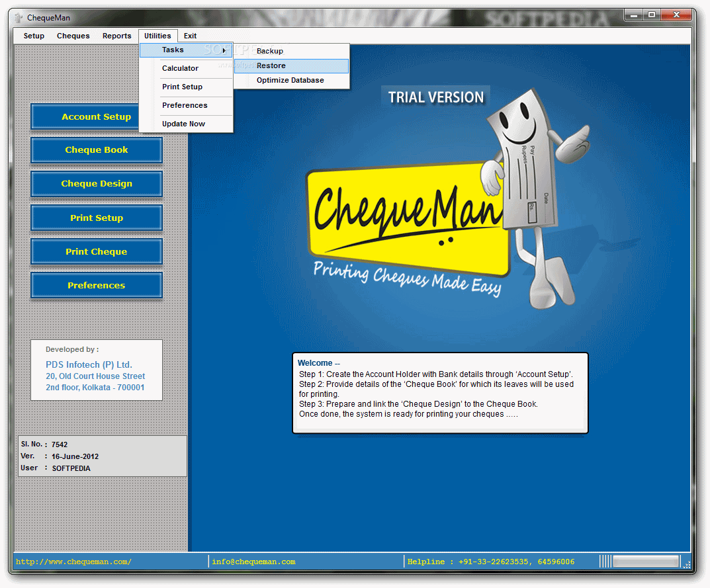The height and width of the screenshot is (588, 710).
Task: Close the open Utilities menu
Action: click(157, 36)
